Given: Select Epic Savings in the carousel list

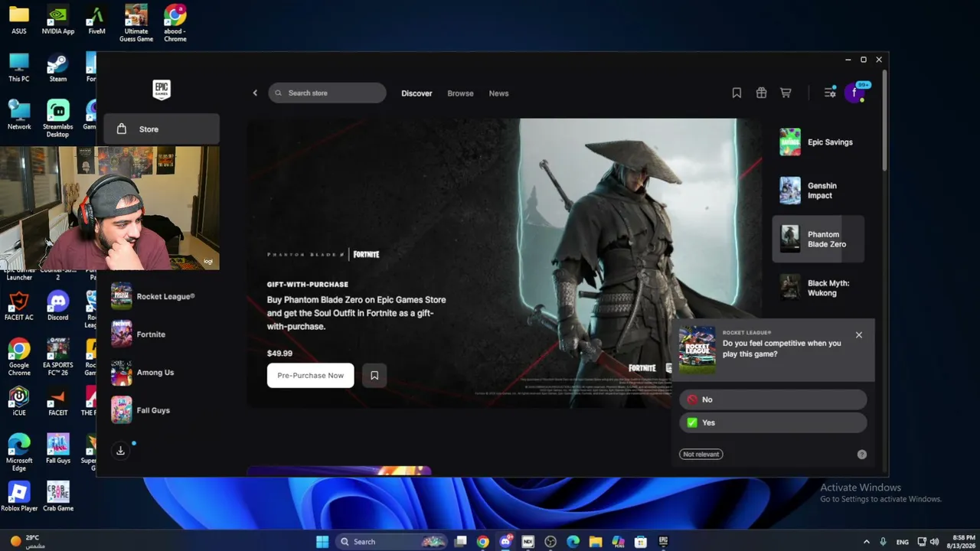Looking at the screenshot, I should [x=818, y=142].
